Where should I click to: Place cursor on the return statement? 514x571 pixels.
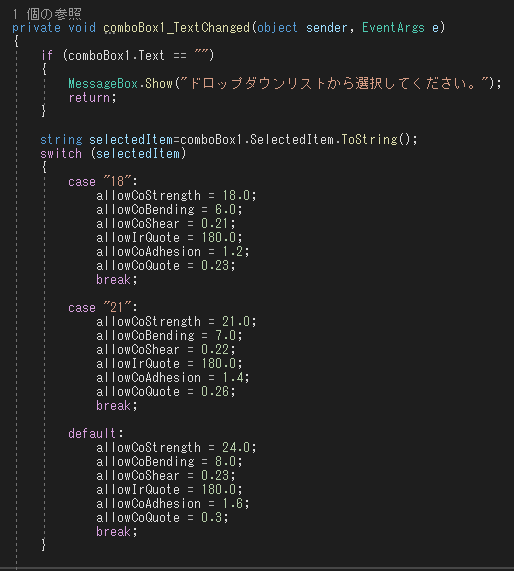[x=92, y=98]
